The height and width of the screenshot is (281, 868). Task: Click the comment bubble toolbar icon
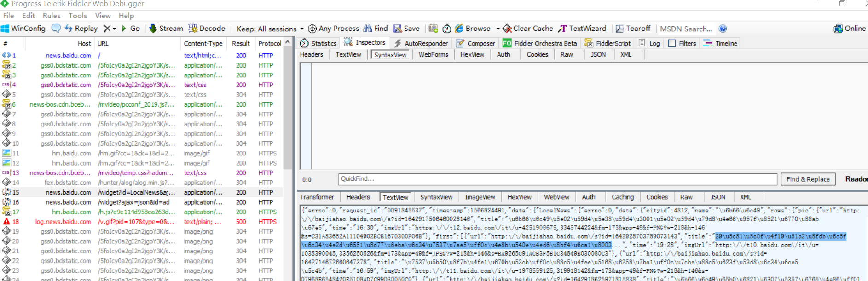coord(56,29)
